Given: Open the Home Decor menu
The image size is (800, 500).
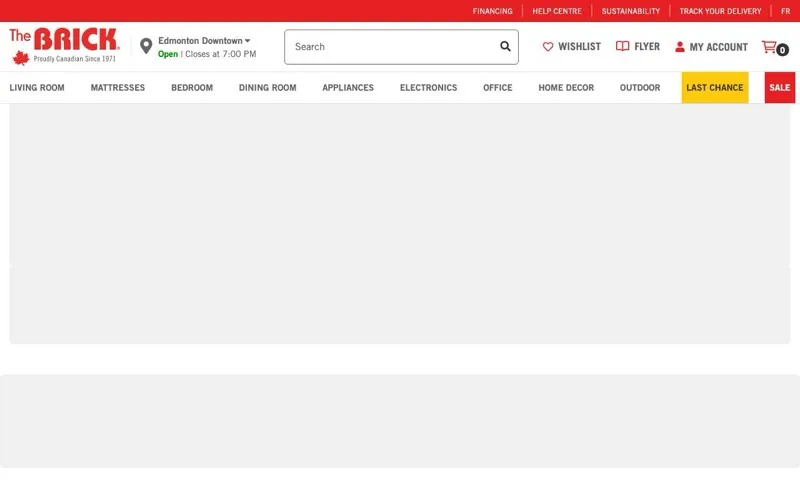Looking at the screenshot, I should click(x=566, y=88).
